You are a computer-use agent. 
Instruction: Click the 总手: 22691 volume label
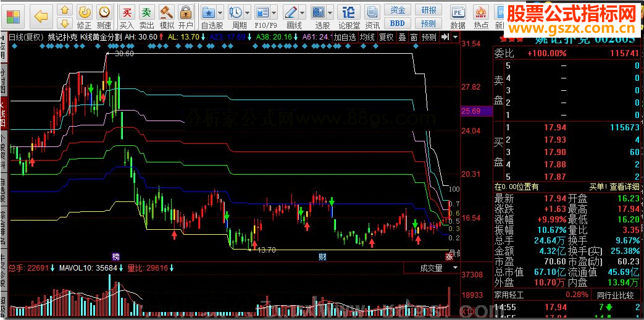click(x=28, y=268)
